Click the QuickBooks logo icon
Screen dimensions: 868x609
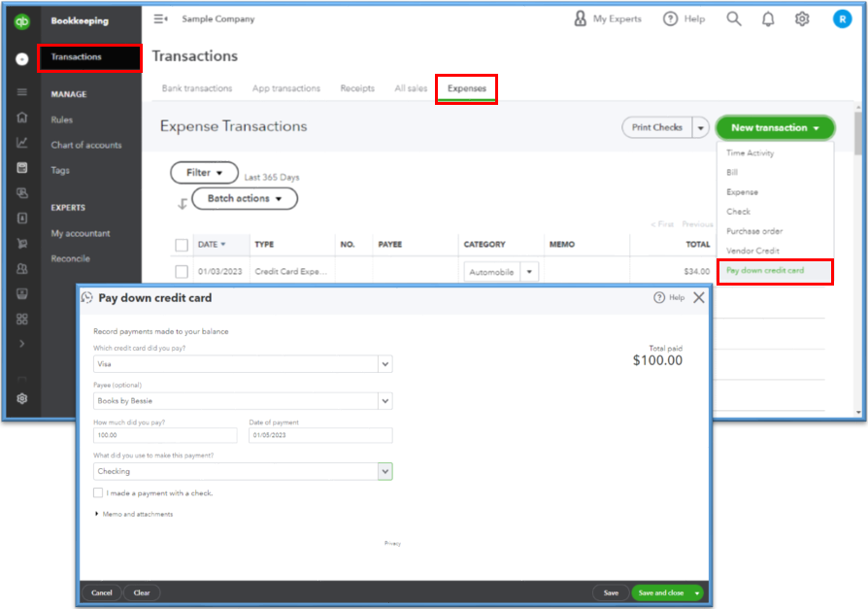[21, 21]
